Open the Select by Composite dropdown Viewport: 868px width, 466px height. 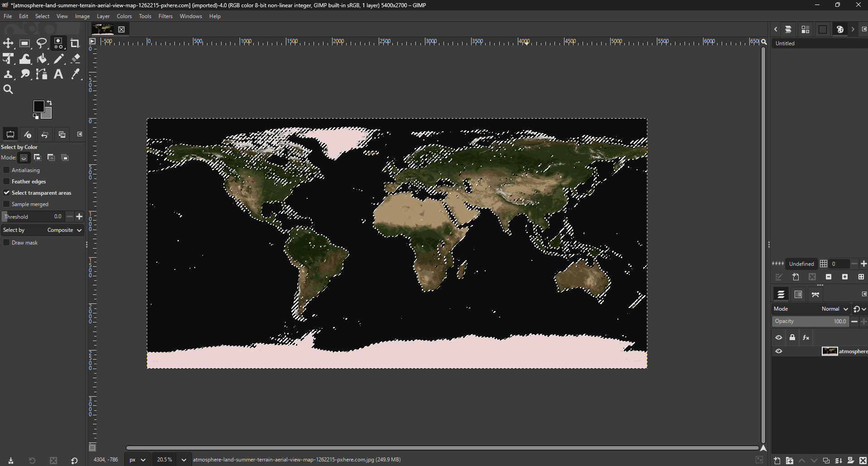click(64, 230)
